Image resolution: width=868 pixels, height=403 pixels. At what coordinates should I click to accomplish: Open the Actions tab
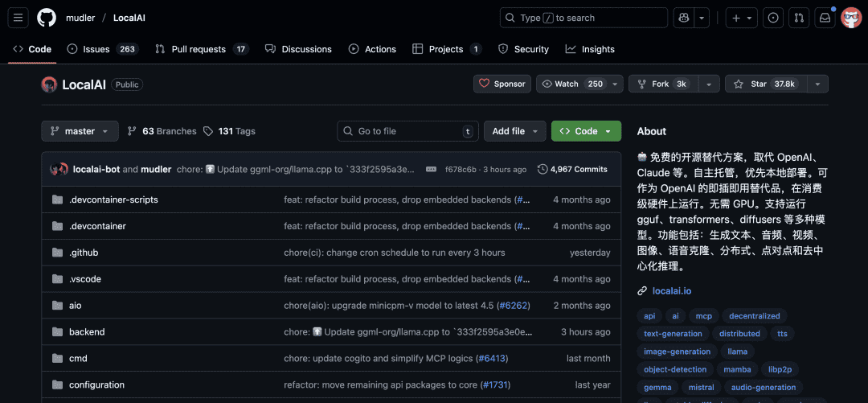point(372,49)
